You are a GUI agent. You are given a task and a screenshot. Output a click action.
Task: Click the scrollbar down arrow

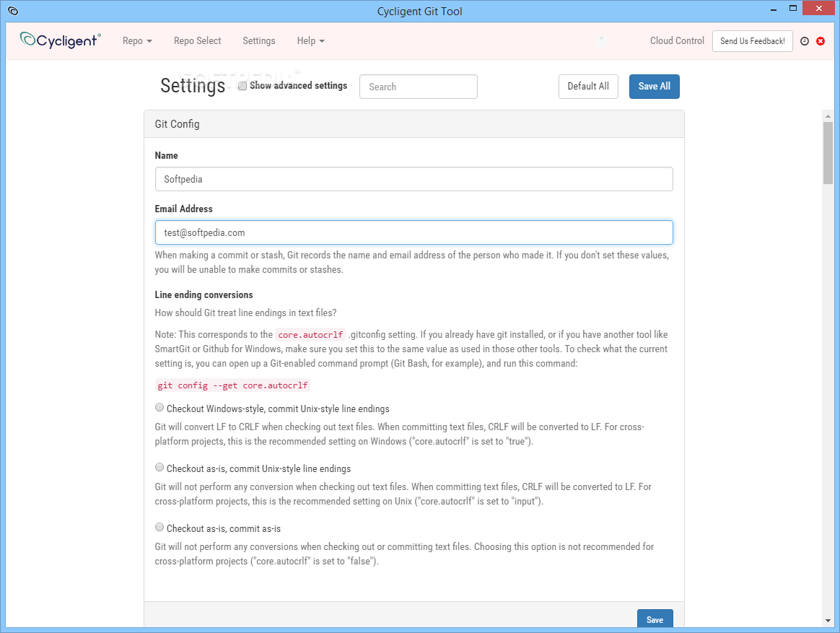pyautogui.click(x=828, y=621)
